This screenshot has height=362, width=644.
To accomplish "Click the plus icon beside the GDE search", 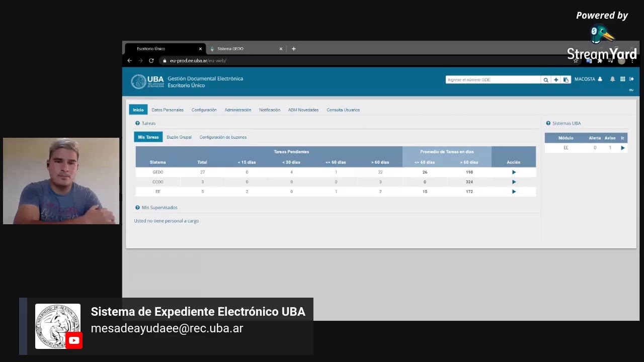I will coord(556,79).
